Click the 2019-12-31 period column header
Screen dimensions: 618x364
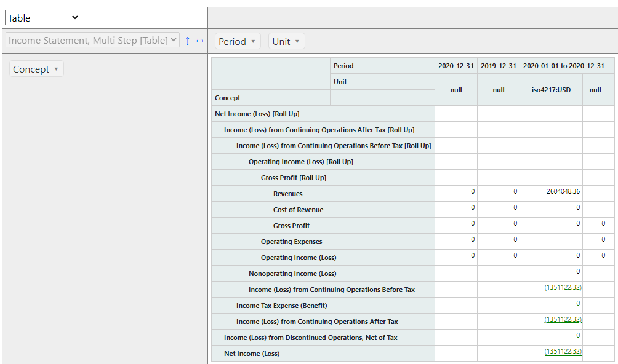pos(498,66)
